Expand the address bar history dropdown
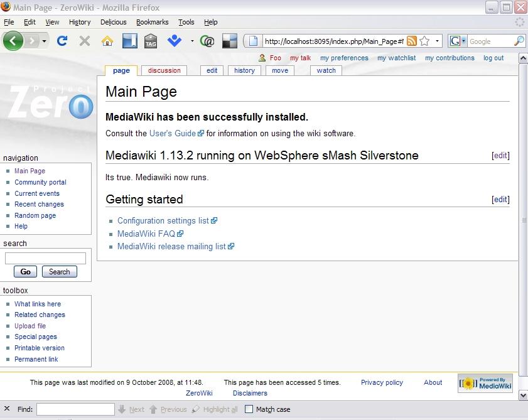 437,41
